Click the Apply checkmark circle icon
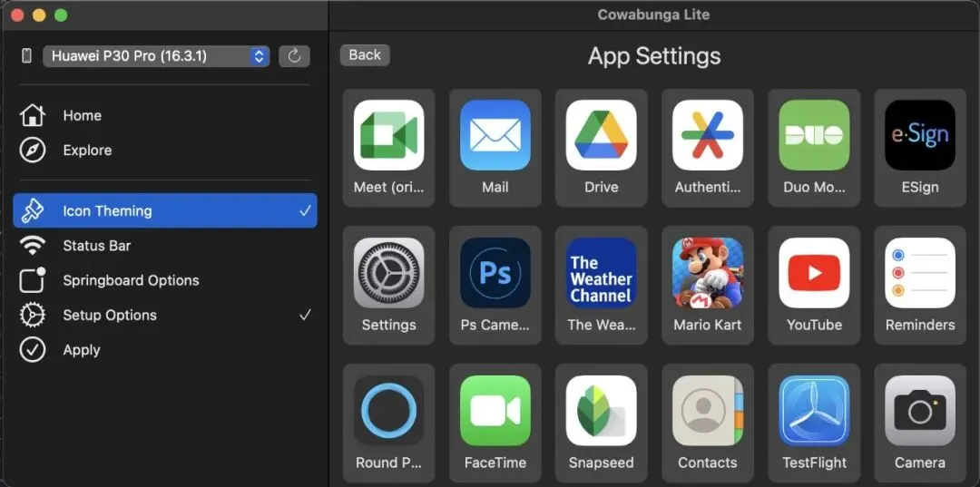This screenshot has height=487, width=980. pos(33,350)
